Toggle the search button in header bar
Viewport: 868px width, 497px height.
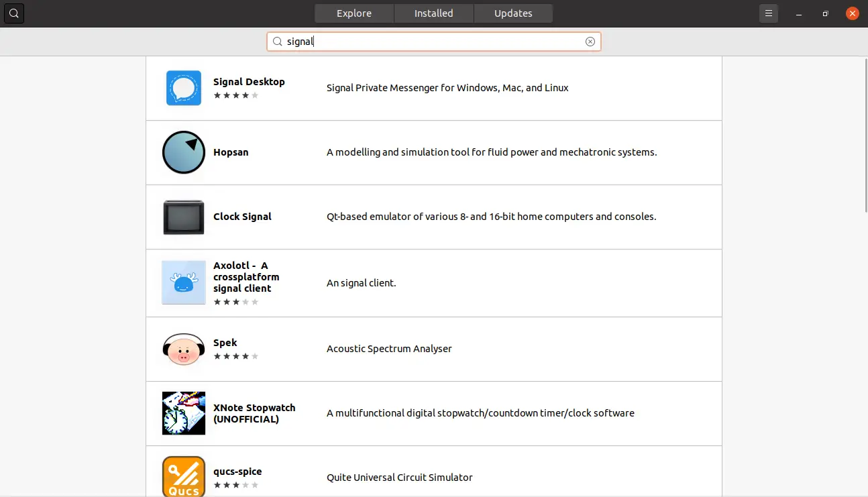pos(14,13)
